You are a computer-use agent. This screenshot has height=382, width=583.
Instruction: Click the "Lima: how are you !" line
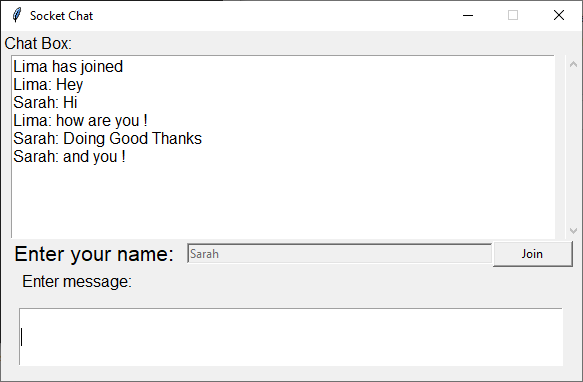pos(80,121)
